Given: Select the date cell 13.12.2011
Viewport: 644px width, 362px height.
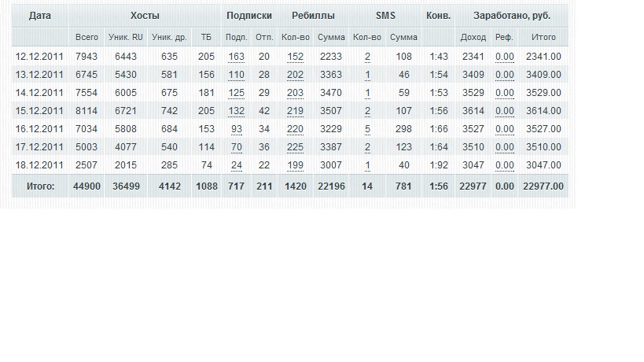Looking at the screenshot, I should point(39,75).
